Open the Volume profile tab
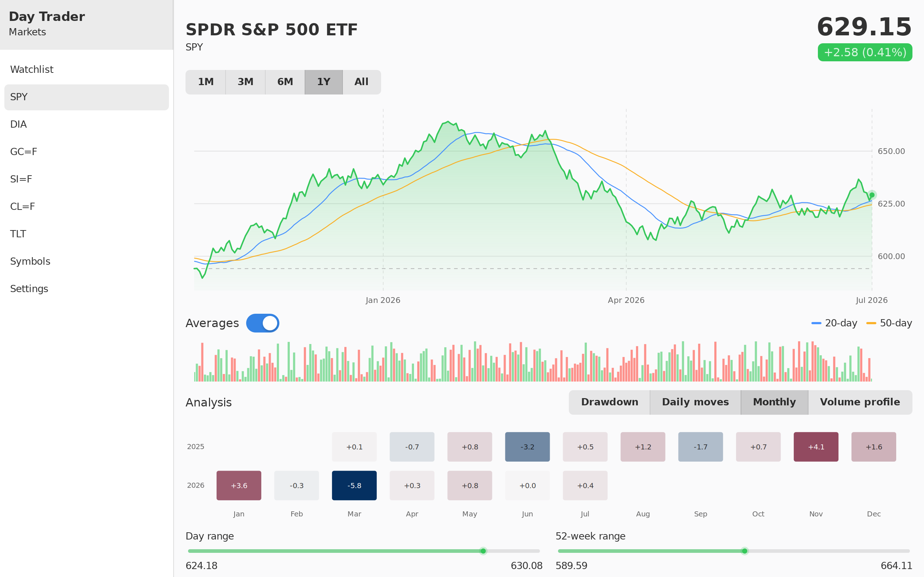Viewport: 924px width, 577px height. pos(860,402)
